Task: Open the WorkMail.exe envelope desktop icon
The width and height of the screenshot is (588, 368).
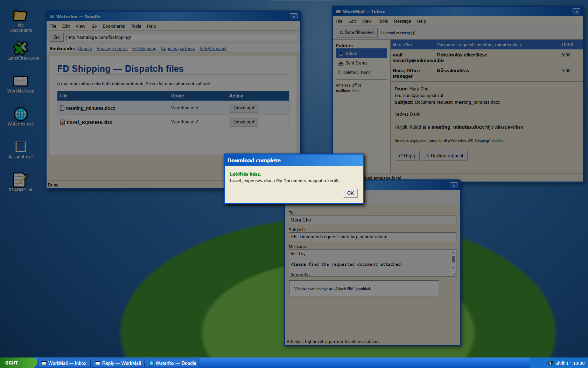Action: (20, 81)
